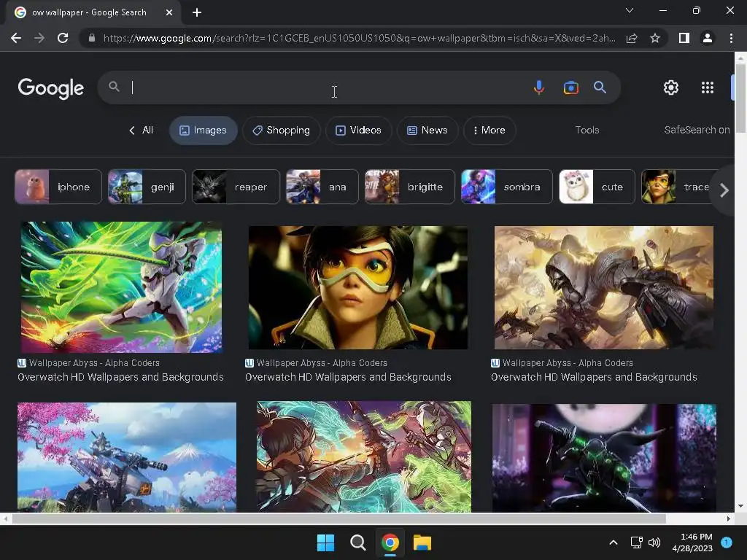Filter results by genji chip

[x=147, y=187]
